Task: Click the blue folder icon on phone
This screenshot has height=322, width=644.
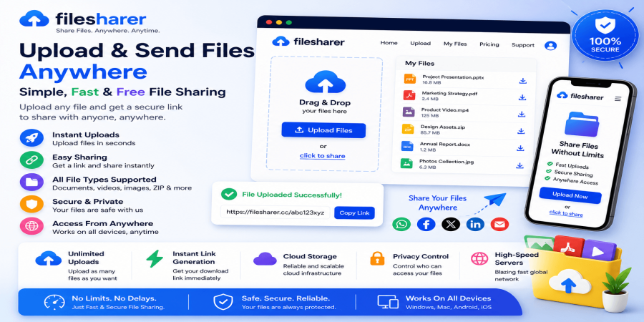Action: pos(581,124)
